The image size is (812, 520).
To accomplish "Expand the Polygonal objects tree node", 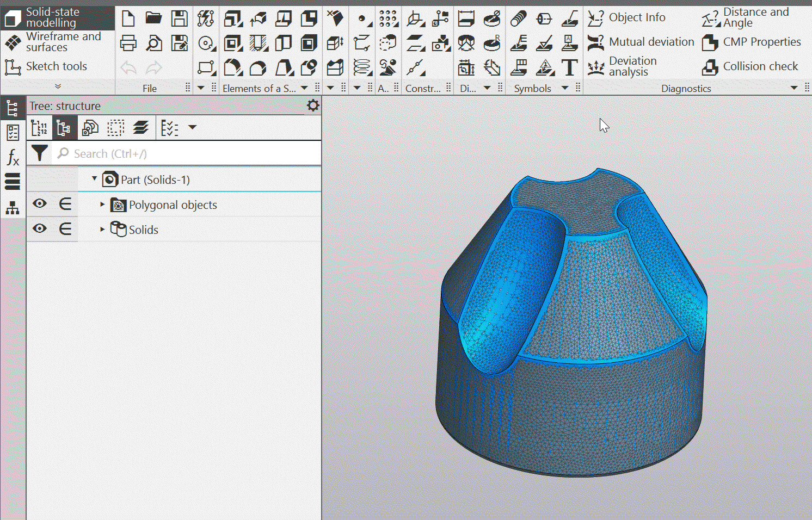I will point(102,205).
